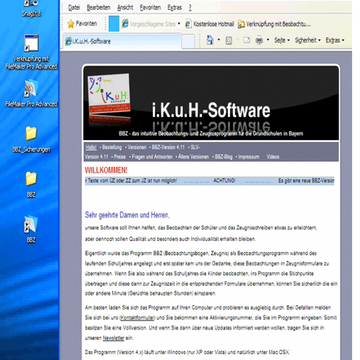
Task: Open the Bestellung navigation link
Action: [x=111, y=147]
